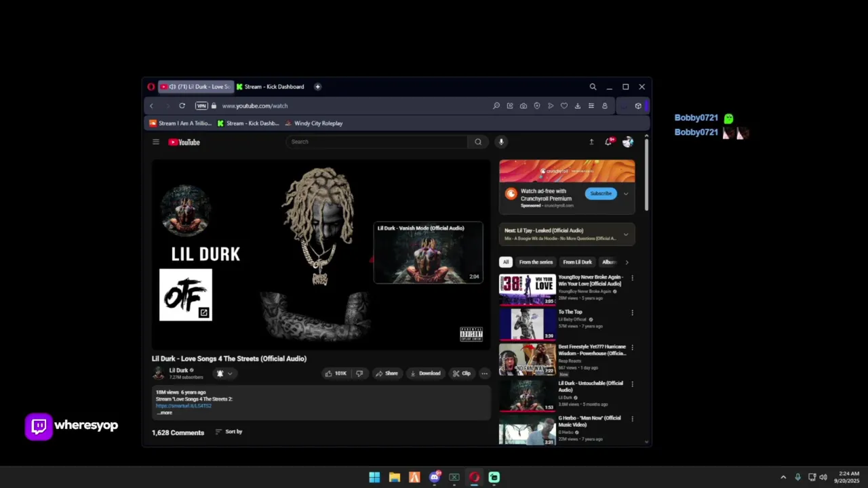Open comments Sort by dropdown
The width and height of the screenshot is (868, 488).
coord(229,432)
